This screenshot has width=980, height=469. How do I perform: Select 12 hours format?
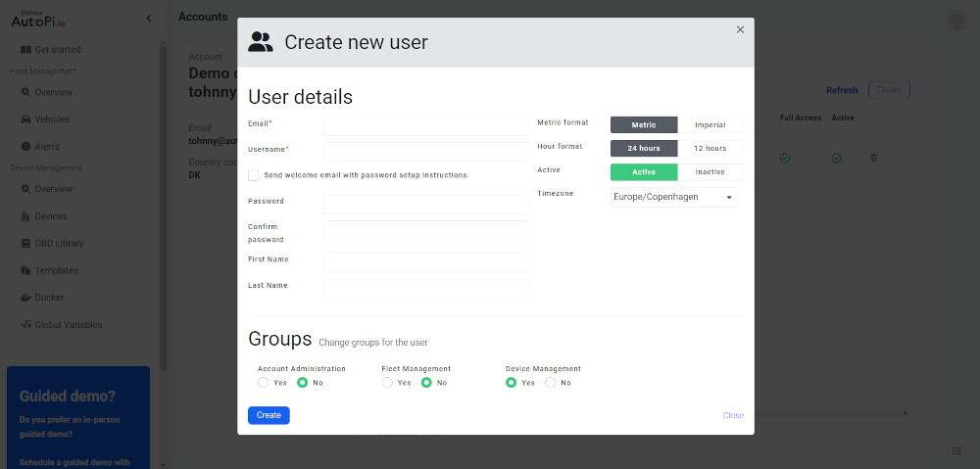point(710,149)
